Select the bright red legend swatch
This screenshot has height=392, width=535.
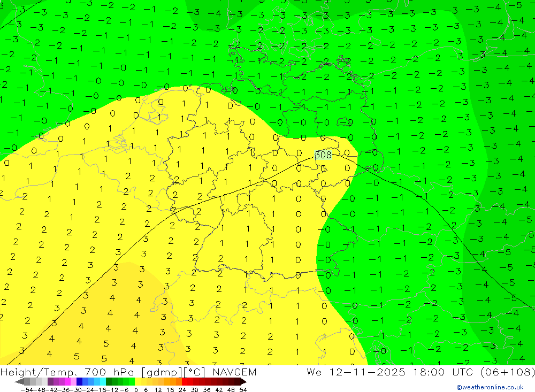pos(185,381)
